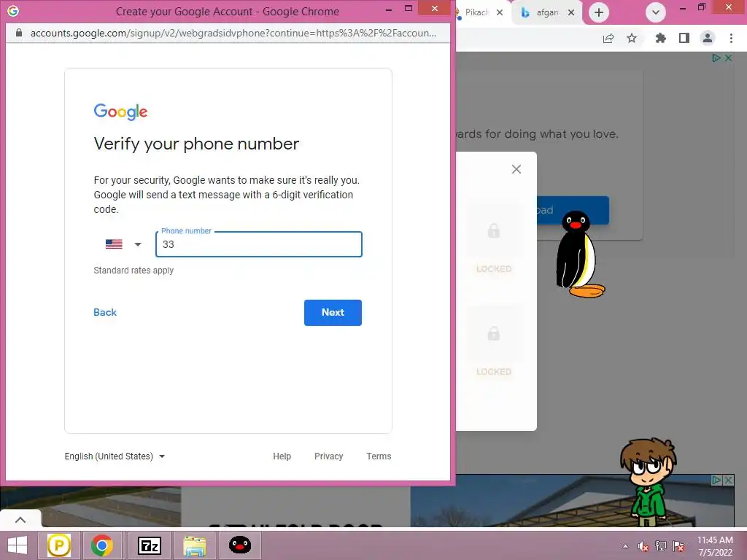The height and width of the screenshot is (560, 747).
Task: Toggle the Chrome side panel icon
Action: point(684,38)
